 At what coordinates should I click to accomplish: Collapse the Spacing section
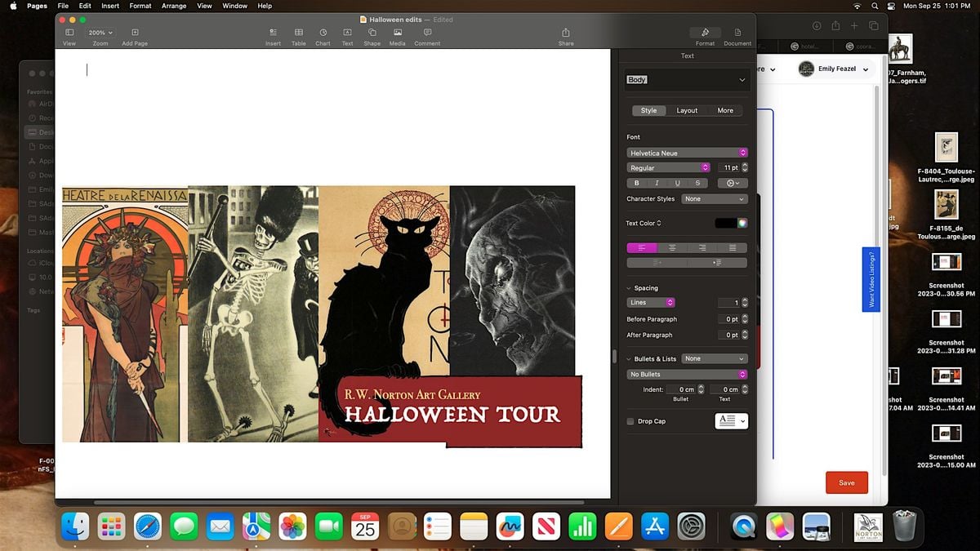pyautogui.click(x=630, y=288)
